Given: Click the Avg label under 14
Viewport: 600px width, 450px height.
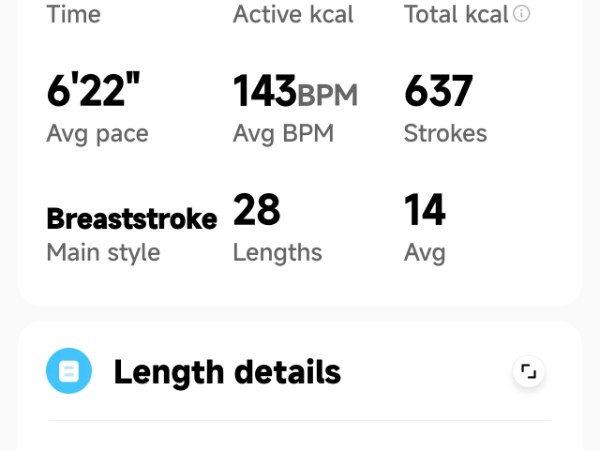Looking at the screenshot, I should (425, 253).
